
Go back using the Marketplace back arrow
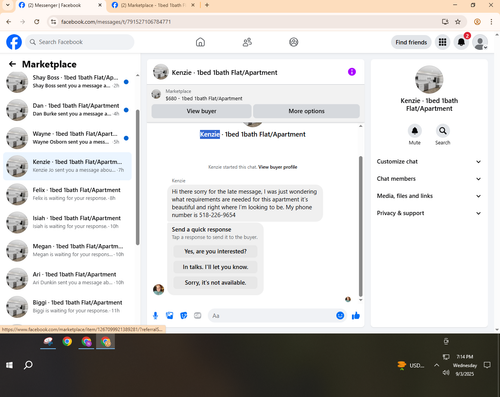point(12,64)
